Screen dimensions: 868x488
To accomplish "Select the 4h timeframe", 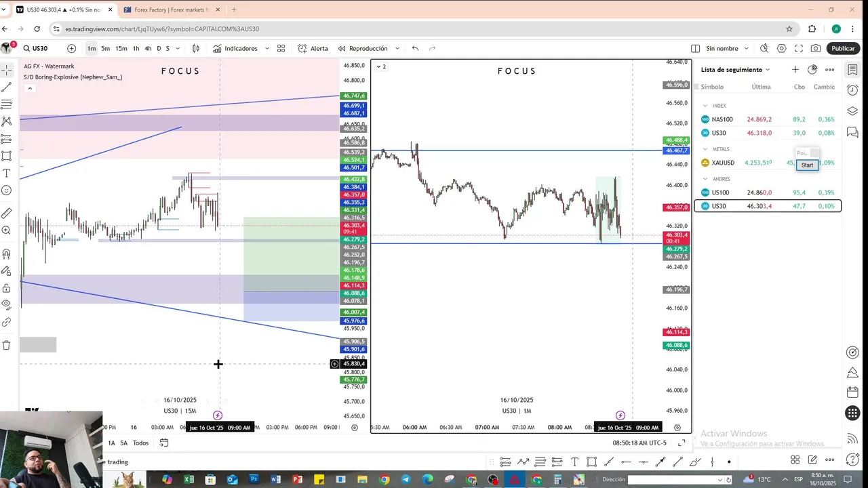I will tap(148, 48).
